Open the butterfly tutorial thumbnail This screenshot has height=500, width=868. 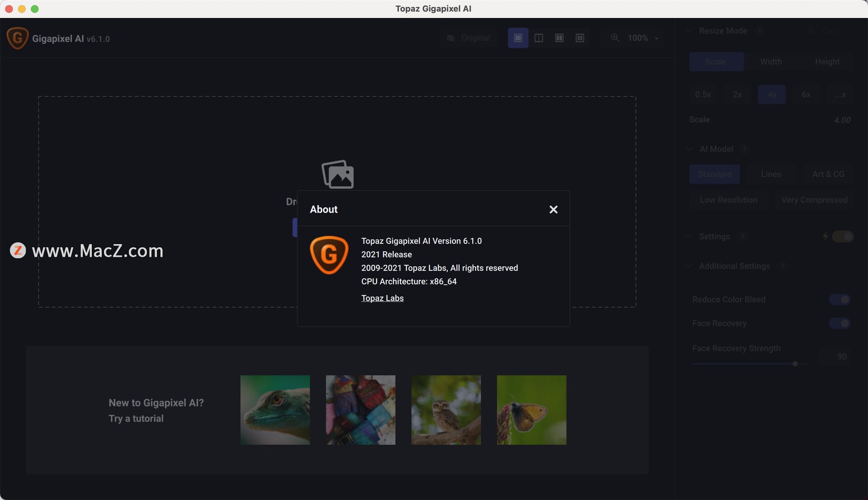pos(532,410)
